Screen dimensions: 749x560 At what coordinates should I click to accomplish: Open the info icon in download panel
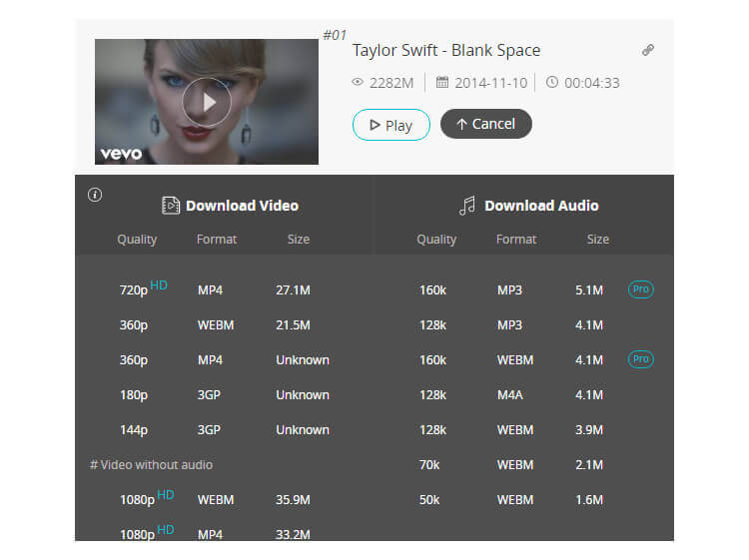[95, 195]
